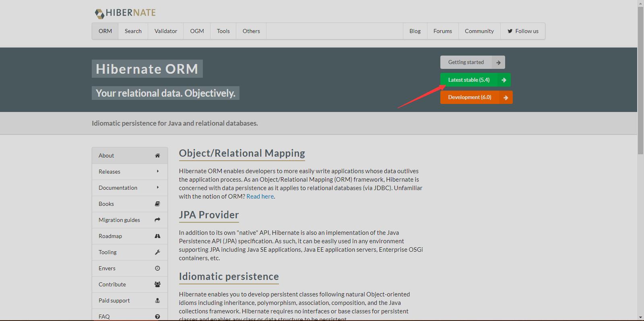644x321 pixels.
Task: Select the Tools menu item
Action: [x=223, y=31]
